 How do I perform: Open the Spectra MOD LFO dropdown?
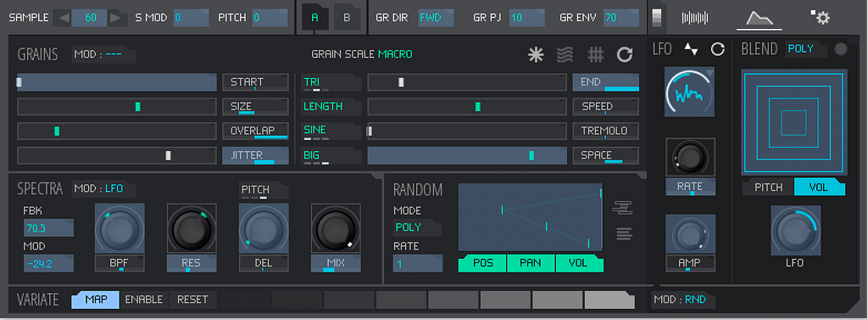click(103, 189)
